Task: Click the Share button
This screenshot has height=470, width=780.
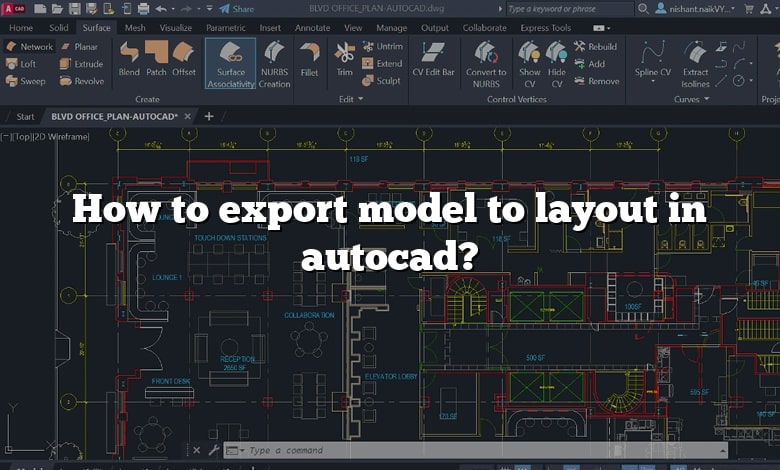Action: pyautogui.click(x=237, y=9)
